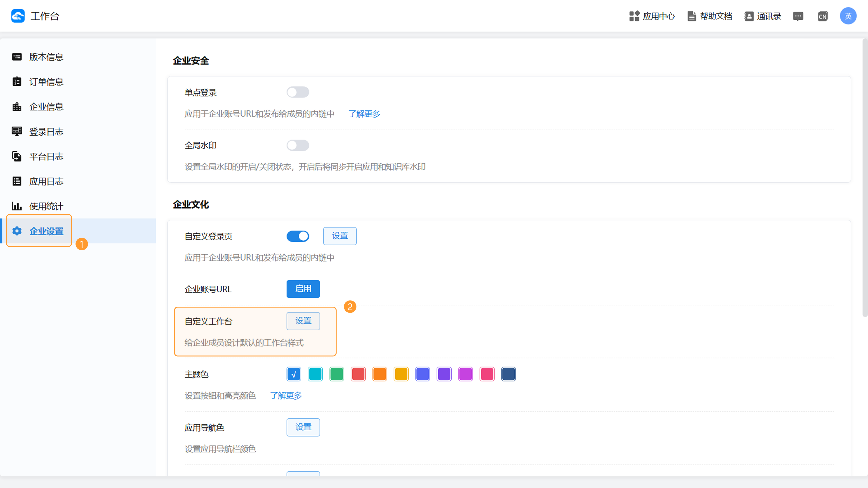Enable the 单点登录 toggle
The height and width of the screenshot is (488, 868).
(297, 92)
